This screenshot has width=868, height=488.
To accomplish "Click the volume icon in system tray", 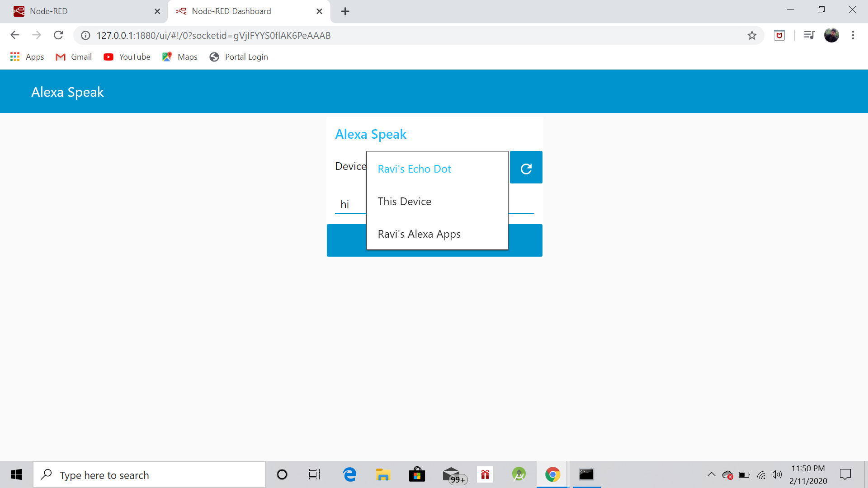I will (778, 474).
